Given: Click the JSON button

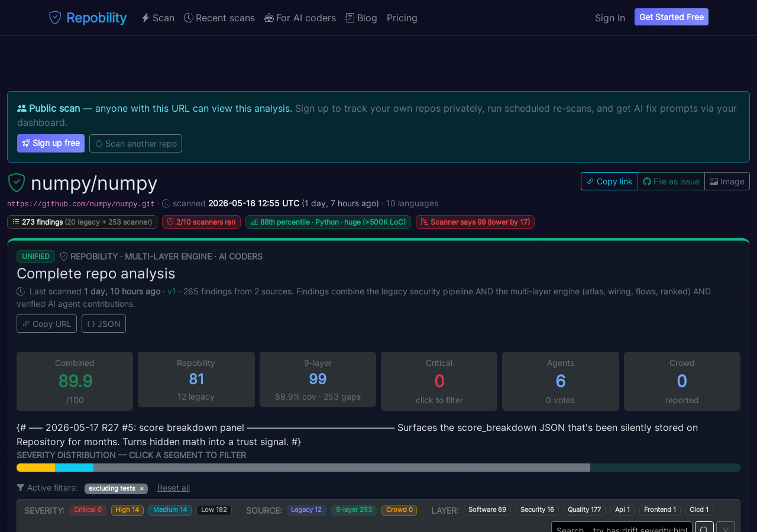Looking at the screenshot, I should click(103, 323).
